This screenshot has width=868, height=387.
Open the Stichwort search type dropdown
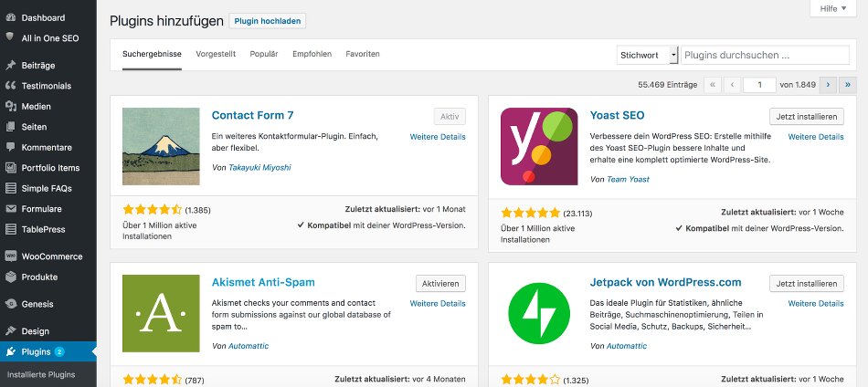tap(648, 55)
